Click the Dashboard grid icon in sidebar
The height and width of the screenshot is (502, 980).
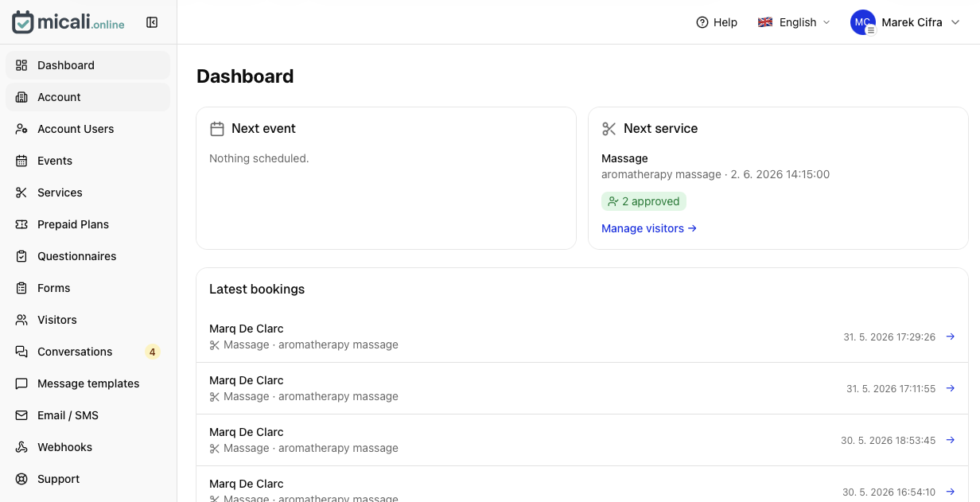pyautogui.click(x=21, y=65)
